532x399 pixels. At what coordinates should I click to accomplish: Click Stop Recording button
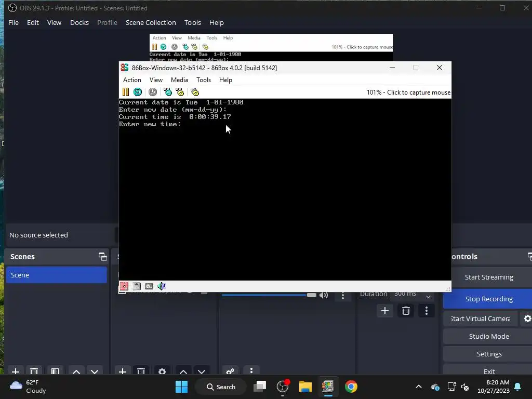488,299
